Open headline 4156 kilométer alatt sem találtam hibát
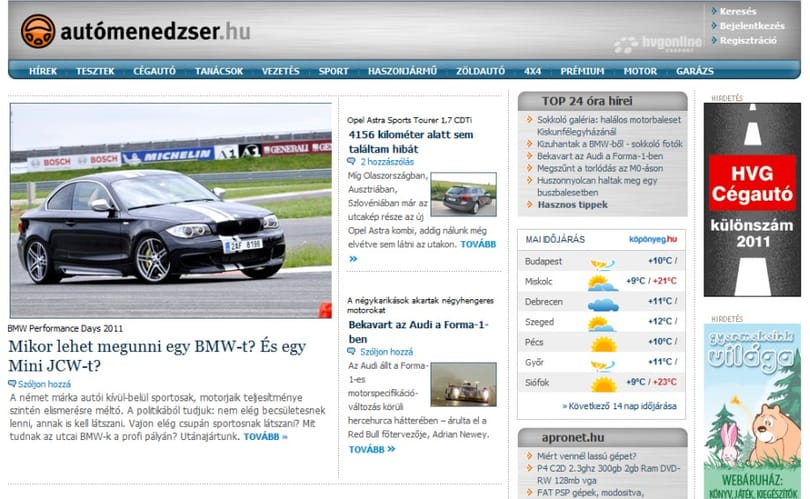Image resolution: width=810 pixels, height=499 pixels. pos(411,142)
